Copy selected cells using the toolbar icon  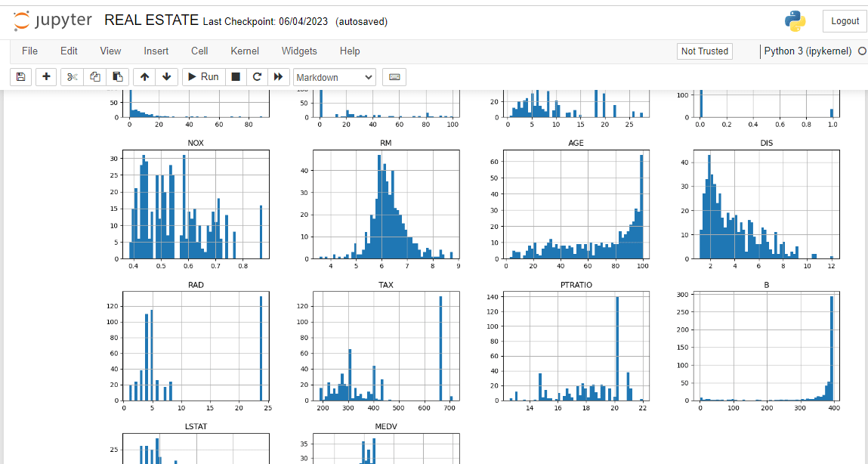point(95,77)
